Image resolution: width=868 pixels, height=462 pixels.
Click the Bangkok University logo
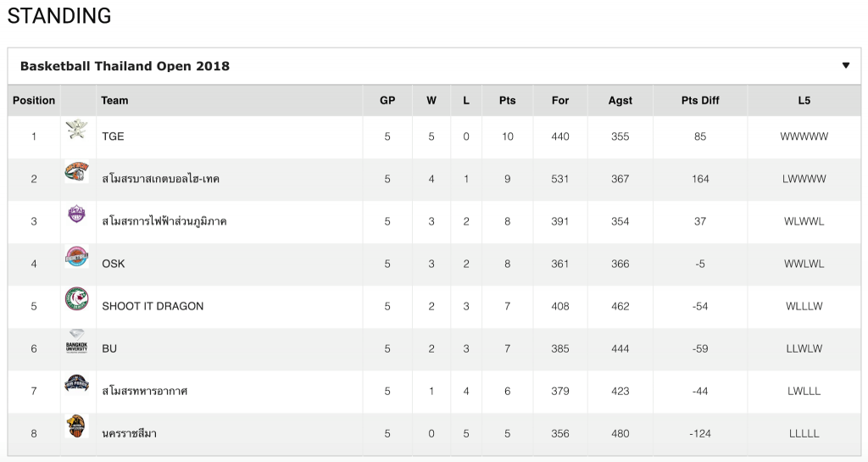[x=77, y=342]
